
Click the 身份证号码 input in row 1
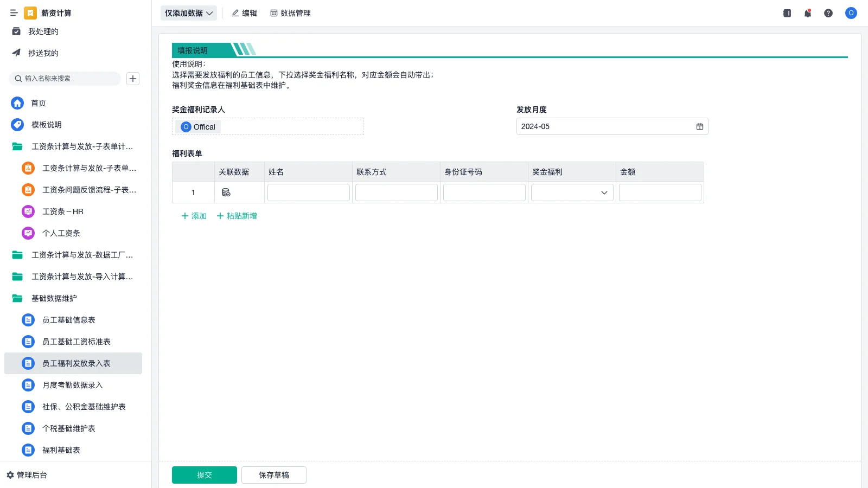484,192
